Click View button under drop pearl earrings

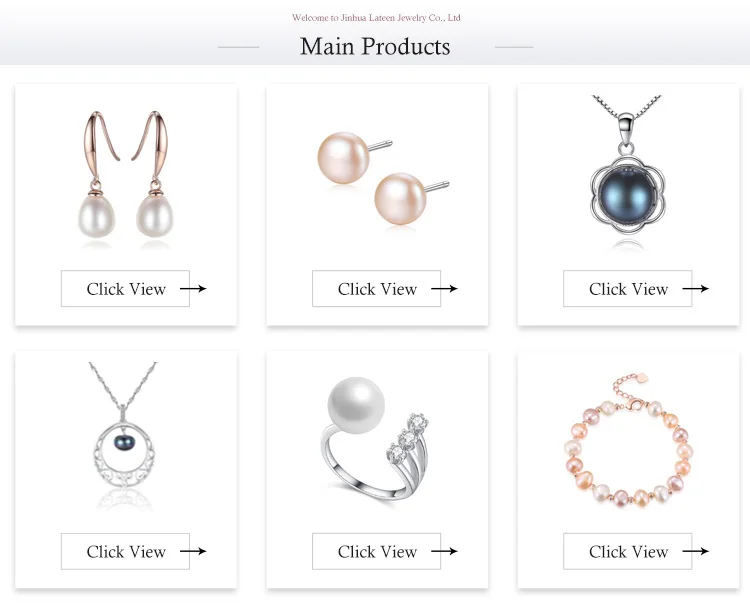[125, 288]
